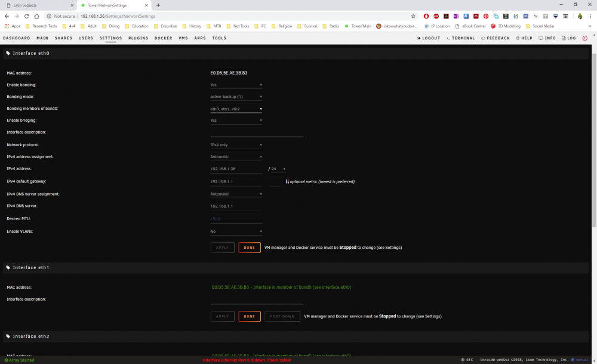This screenshot has height=364, width=597.
Task: Click the IPv4 default gateway field
Action: click(x=236, y=181)
